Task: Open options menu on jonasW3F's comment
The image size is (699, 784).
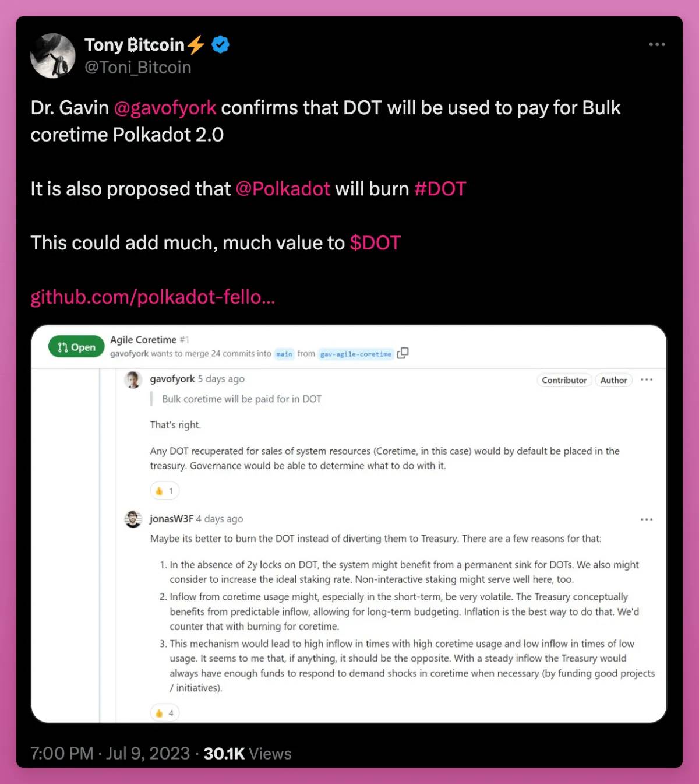Action: point(647,519)
